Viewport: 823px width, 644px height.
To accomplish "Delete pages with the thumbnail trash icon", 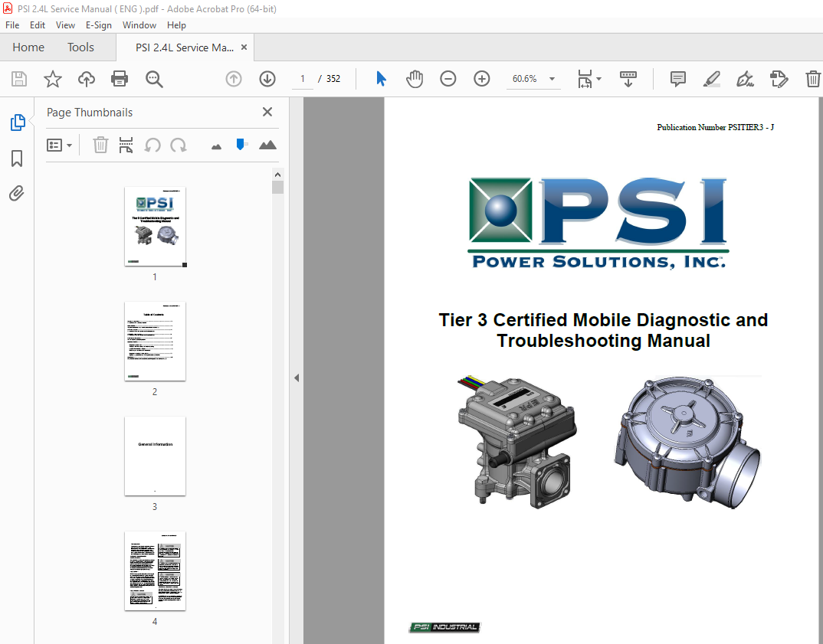I will click(x=100, y=145).
